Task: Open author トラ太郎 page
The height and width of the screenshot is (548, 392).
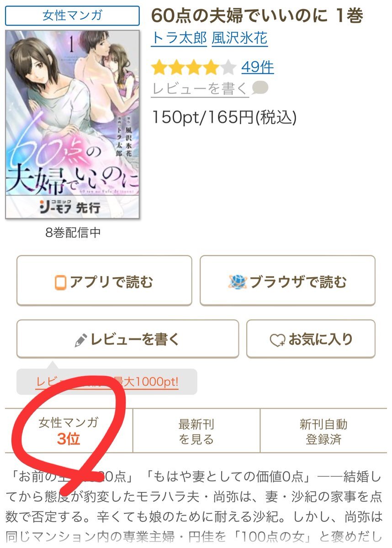Action: (x=179, y=38)
